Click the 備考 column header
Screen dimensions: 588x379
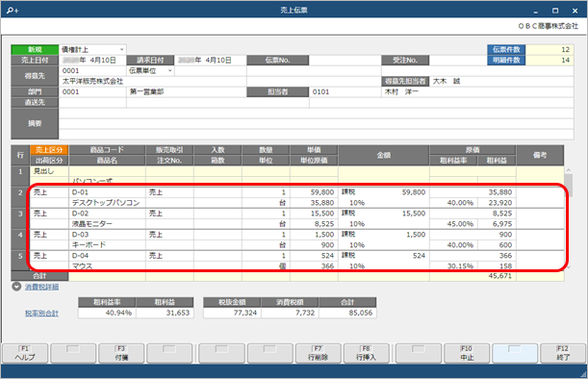pyautogui.click(x=540, y=155)
